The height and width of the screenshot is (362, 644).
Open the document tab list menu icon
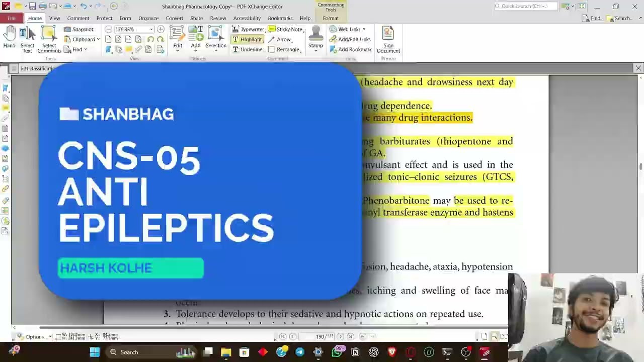pos(14,68)
